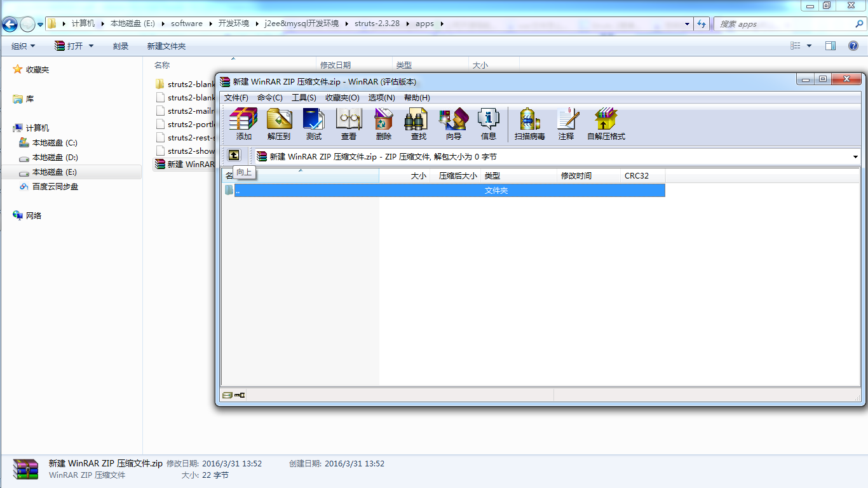This screenshot has width=868, height=488.
Task: Sort WinRAR list by 修改时间 column
Action: pyautogui.click(x=588, y=176)
